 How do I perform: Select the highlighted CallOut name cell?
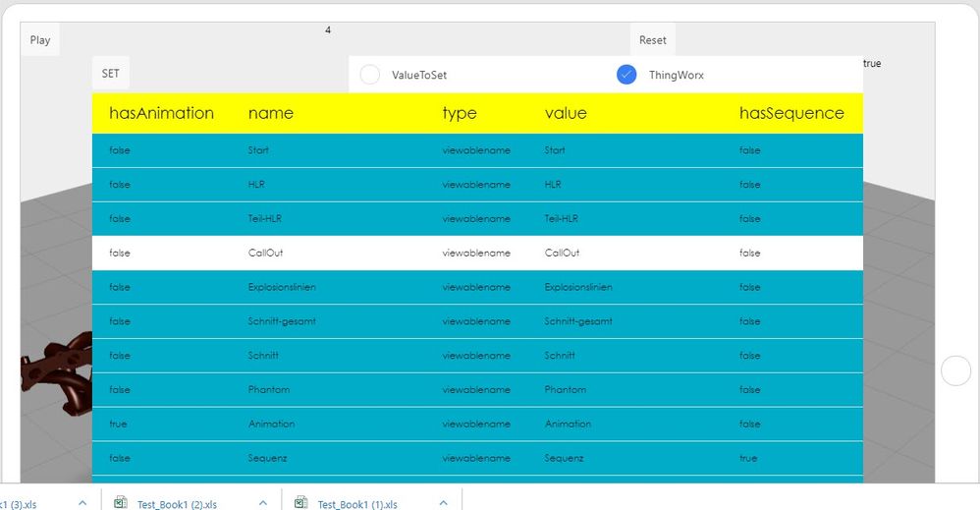click(265, 253)
